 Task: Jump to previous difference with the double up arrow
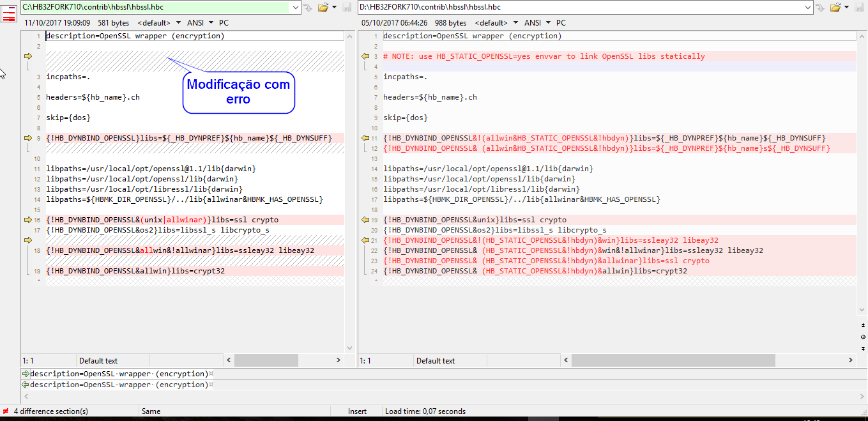click(x=863, y=326)
